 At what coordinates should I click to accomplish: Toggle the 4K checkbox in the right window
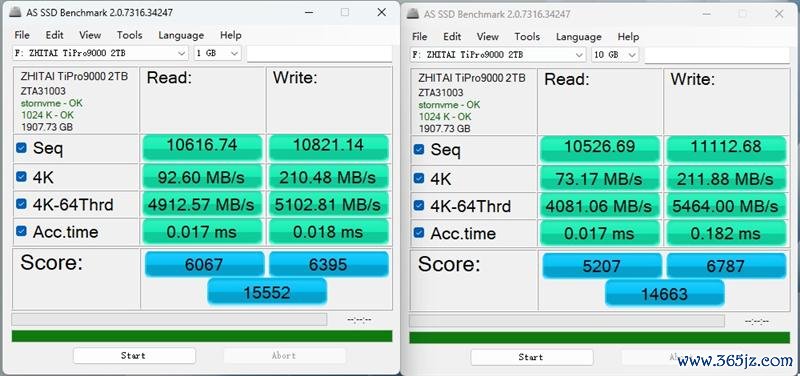coord(418,178)
